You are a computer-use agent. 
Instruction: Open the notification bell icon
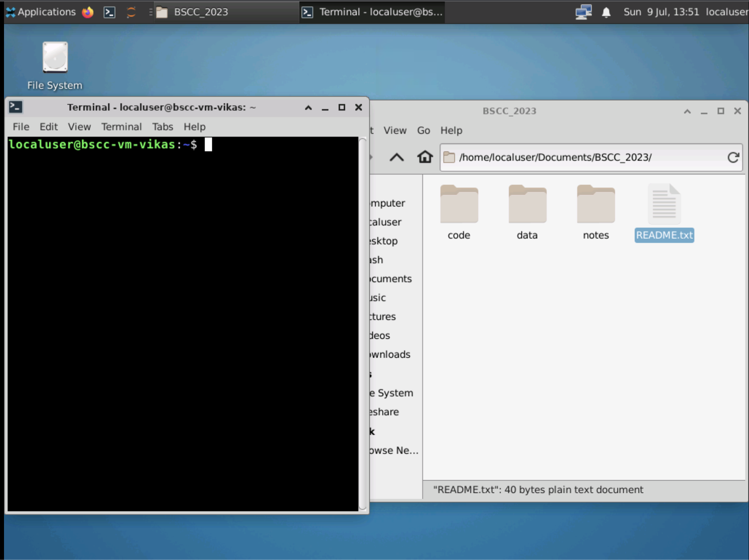tap(606, 12)
